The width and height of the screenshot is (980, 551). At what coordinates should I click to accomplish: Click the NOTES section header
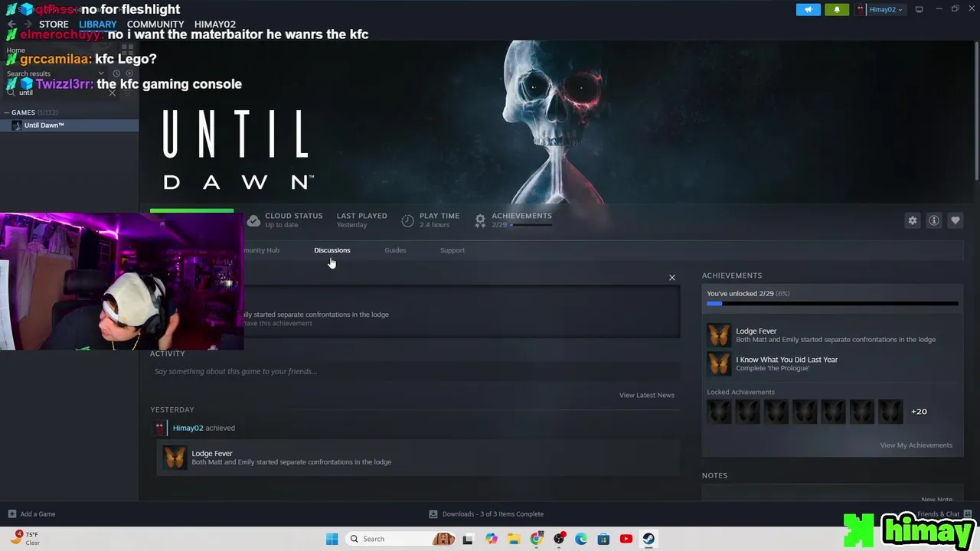714,475
